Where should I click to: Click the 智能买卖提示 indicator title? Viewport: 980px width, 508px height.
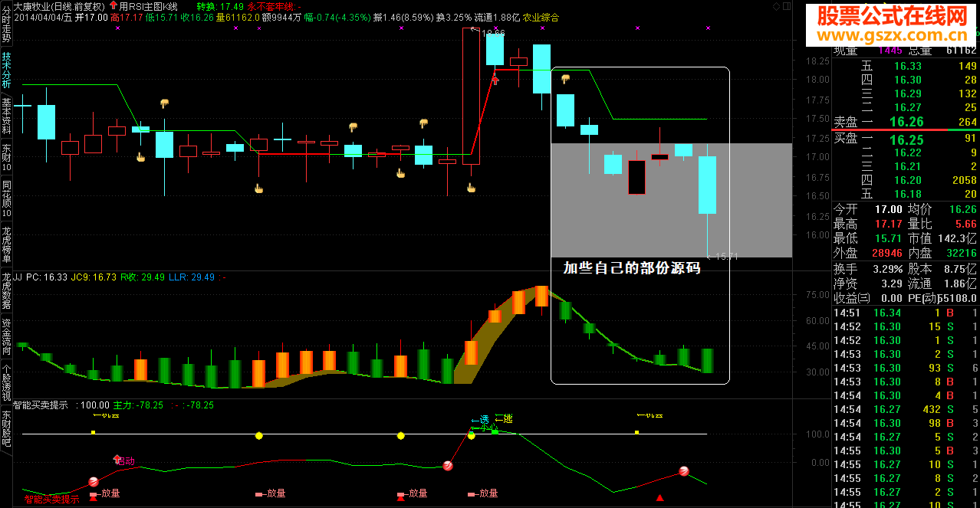(41, 405)
